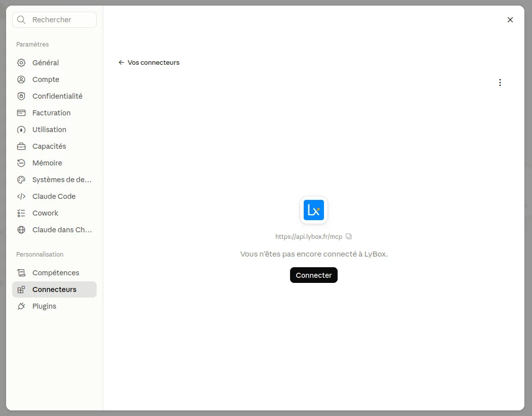Open the Plugins section
This screenshot has height=416, width=532.
(x=54, y=306)
